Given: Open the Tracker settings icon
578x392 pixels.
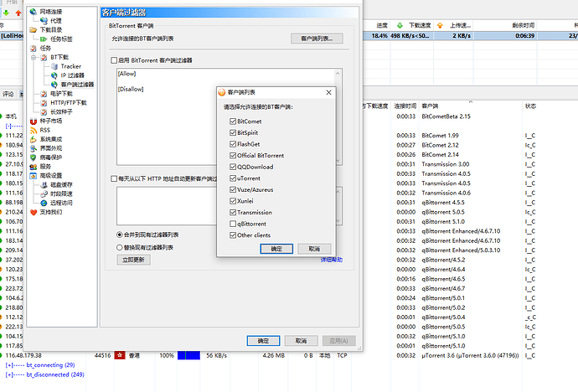Looking at the screenshot, I should point(54,66).
